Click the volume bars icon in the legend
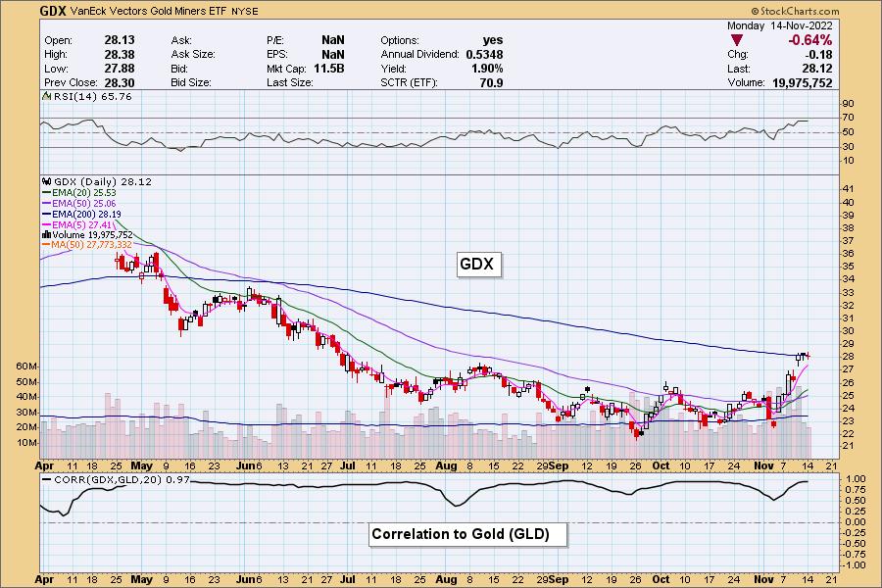 point(47,234)
